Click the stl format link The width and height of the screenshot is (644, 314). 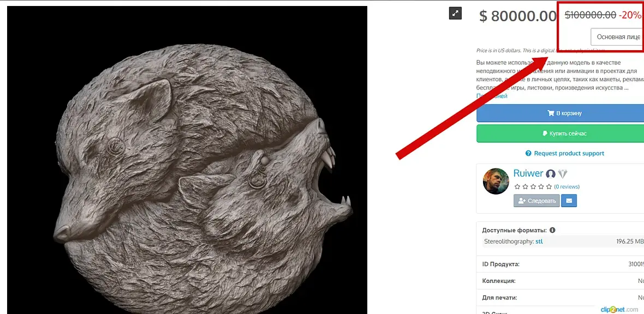click(x=539, y=241)
